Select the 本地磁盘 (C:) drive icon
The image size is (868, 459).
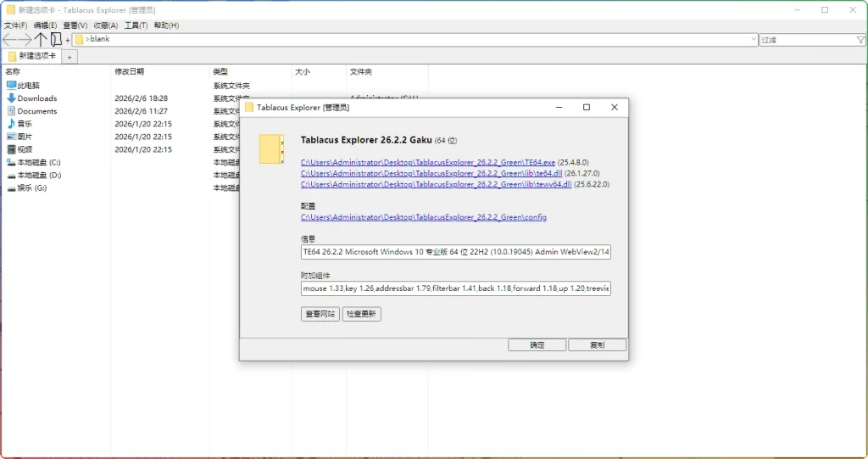point(11,162)
